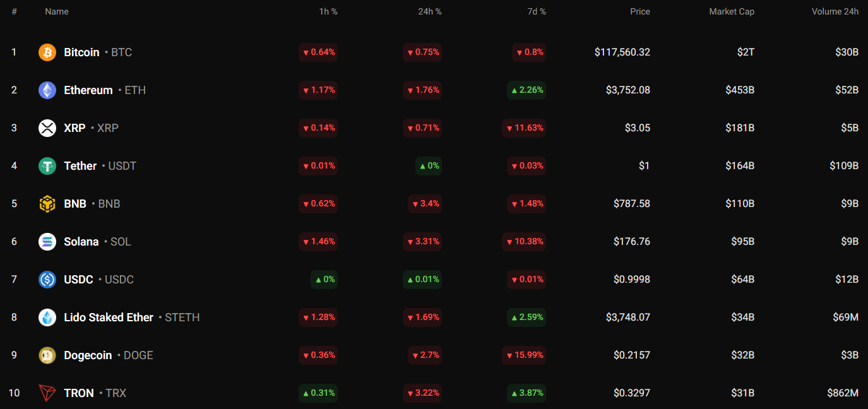This screenshot has width=868, height=409.
Task: Sort by the 7d % column header
Action: (535, 11)
